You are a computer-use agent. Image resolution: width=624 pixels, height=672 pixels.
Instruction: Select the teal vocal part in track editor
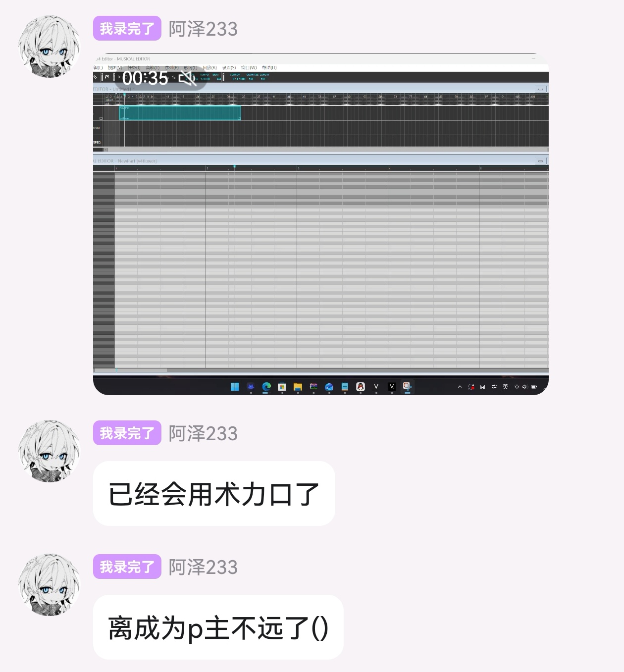[180, 113]
